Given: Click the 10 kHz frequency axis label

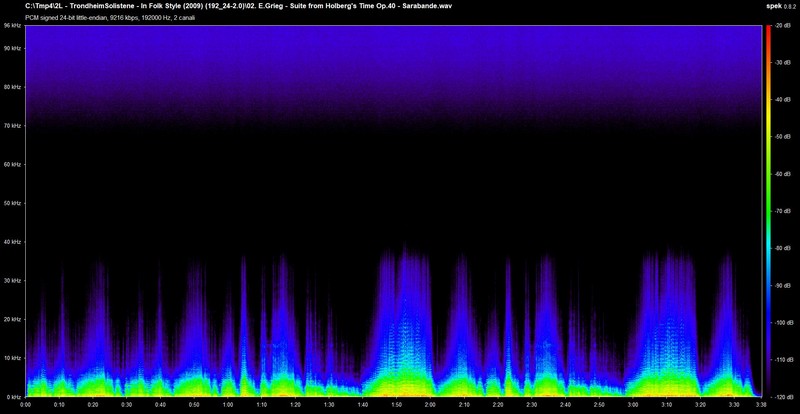Looking at the screenshot, I should pyautogui.click(x=12, y=358).
